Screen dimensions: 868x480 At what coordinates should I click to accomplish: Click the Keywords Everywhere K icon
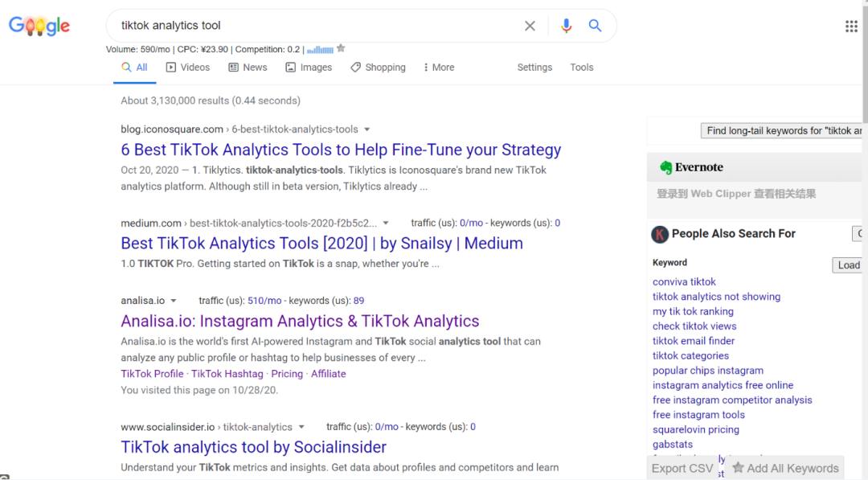click(x=659, y=234)
